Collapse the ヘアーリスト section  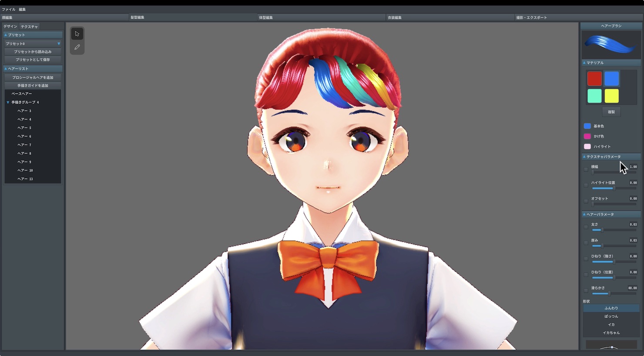tap(33, 69)
